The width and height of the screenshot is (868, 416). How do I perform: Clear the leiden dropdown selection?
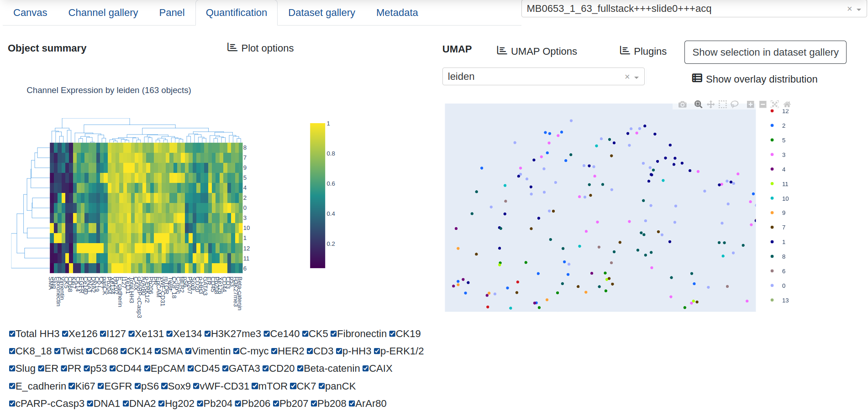pos(627,77)
